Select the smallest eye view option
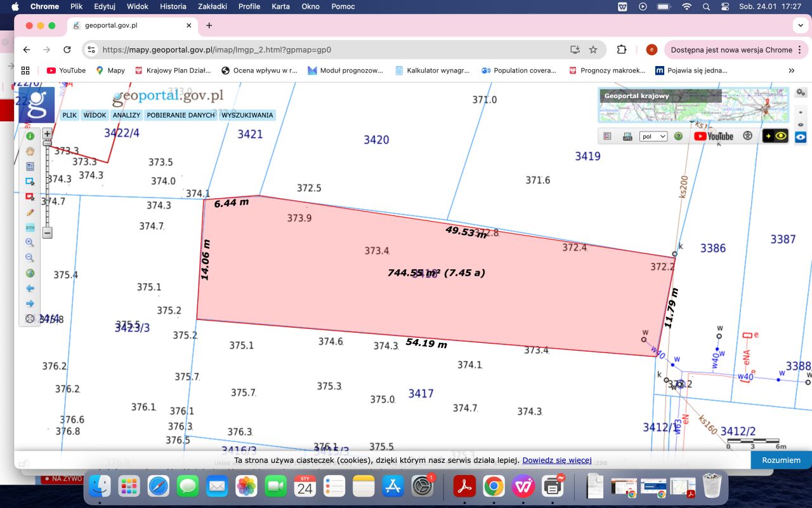This screenshot has height=508, width=812. (x=801, y=112)
